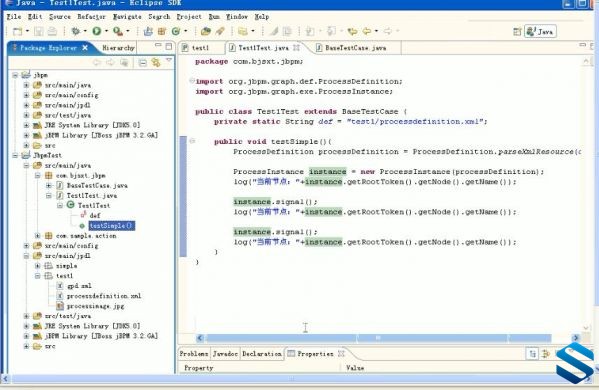Collapse the jbpm project node
Screen dimensions: 599x390
tap(15, 75)
